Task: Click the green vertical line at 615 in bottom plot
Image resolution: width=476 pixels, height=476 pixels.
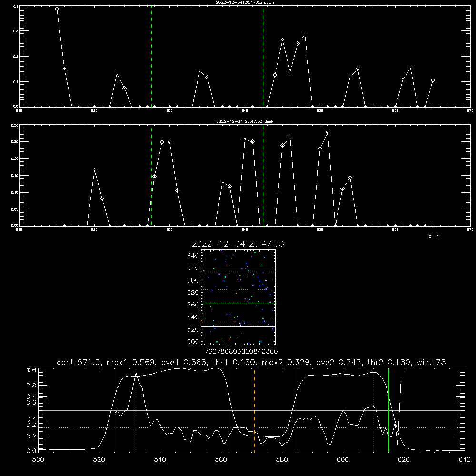Action: coord(388,410)
